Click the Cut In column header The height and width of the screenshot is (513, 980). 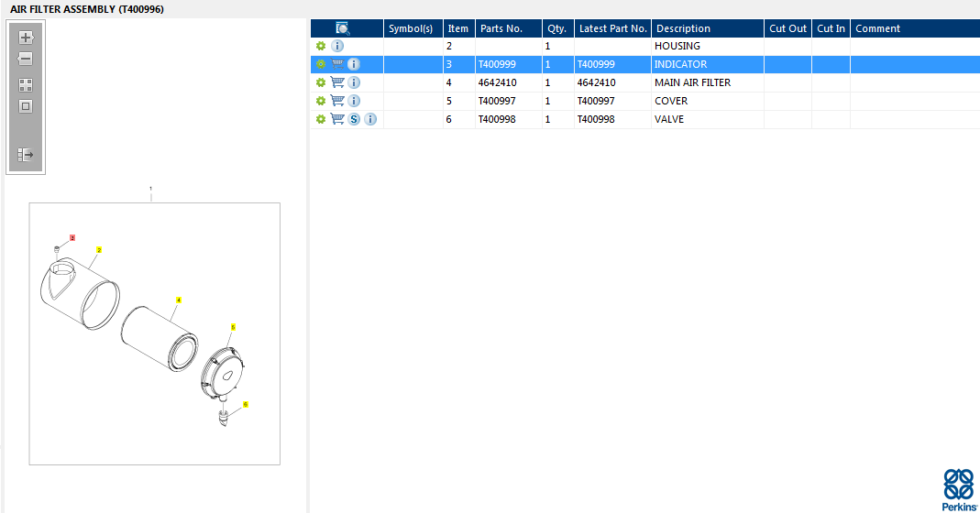[831, 28]
